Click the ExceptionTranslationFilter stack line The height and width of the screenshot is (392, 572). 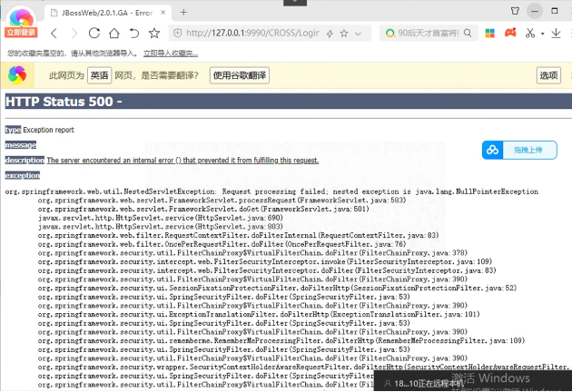point(259,314)
